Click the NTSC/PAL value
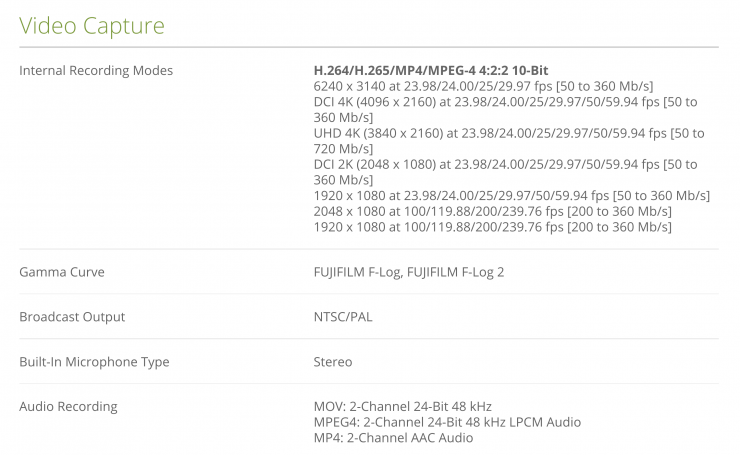The width and height of the screenshot is (740, 455). click(x=343, y=317)
